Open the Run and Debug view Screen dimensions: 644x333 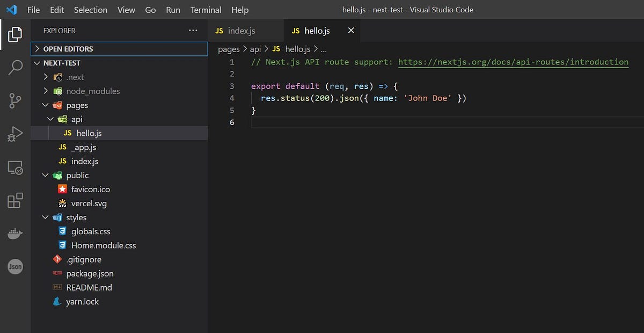[14, 134]
